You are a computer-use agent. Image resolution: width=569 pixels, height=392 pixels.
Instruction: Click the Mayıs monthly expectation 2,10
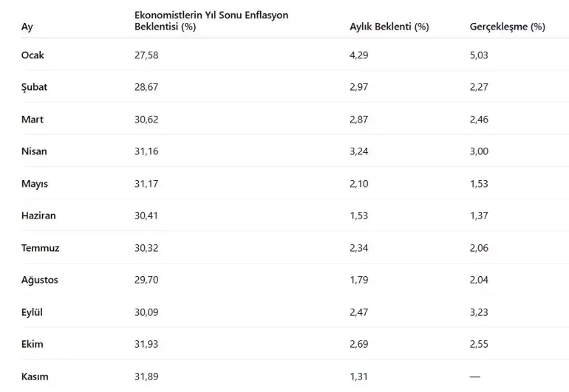[359, 184]
